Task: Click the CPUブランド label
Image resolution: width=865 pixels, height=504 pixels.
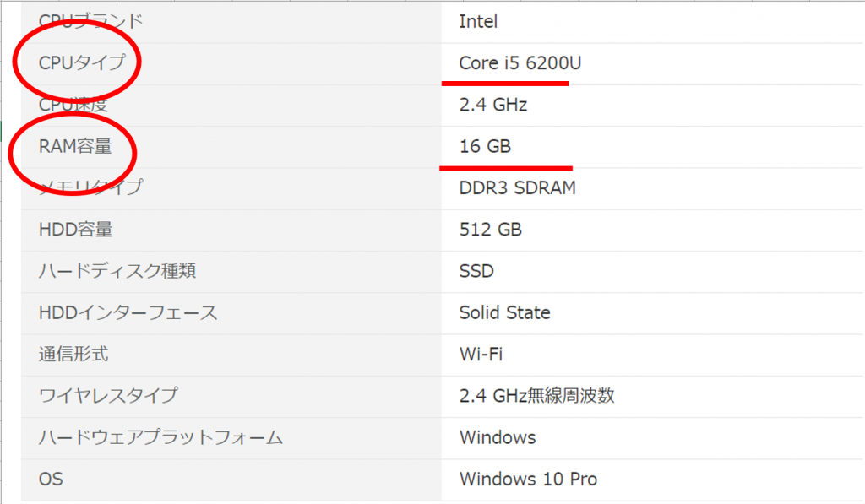Action: [90, 21]
